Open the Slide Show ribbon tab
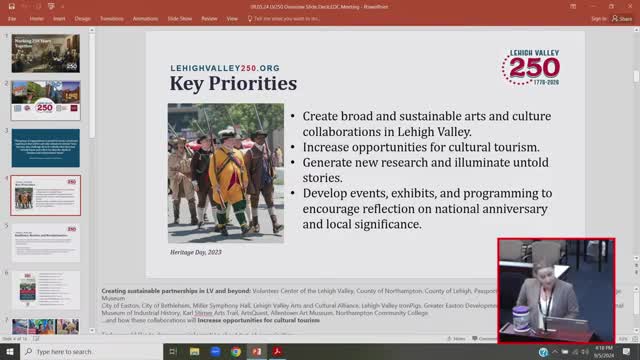Screen dimensions: 640x360 [x=180, y=19]
